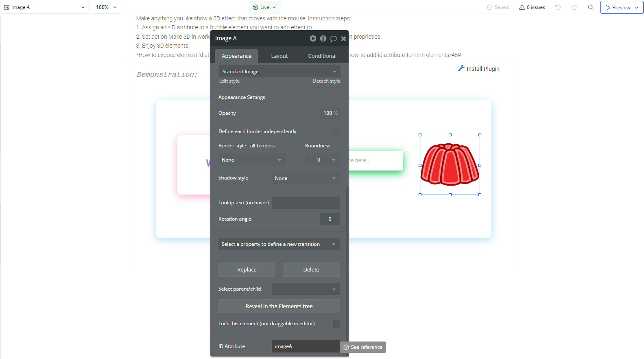Click the Replace button
Screen dimensions: 644x359
click(x=247, y=269)
